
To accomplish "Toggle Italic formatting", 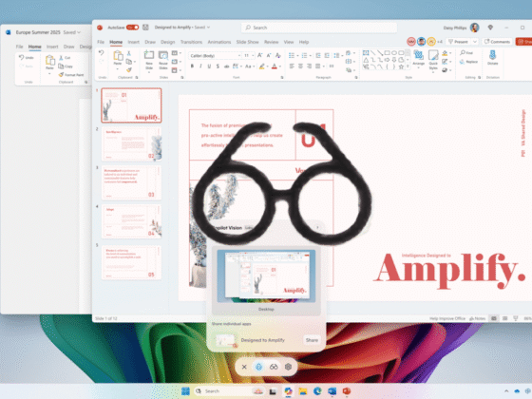I will (x=200, y=66).
